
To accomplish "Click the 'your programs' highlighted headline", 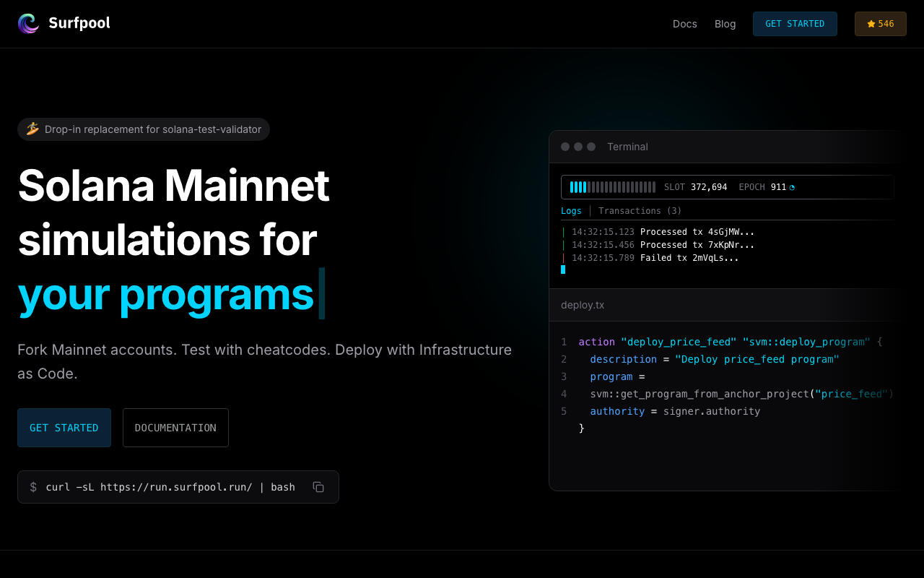I will point(165,295).
